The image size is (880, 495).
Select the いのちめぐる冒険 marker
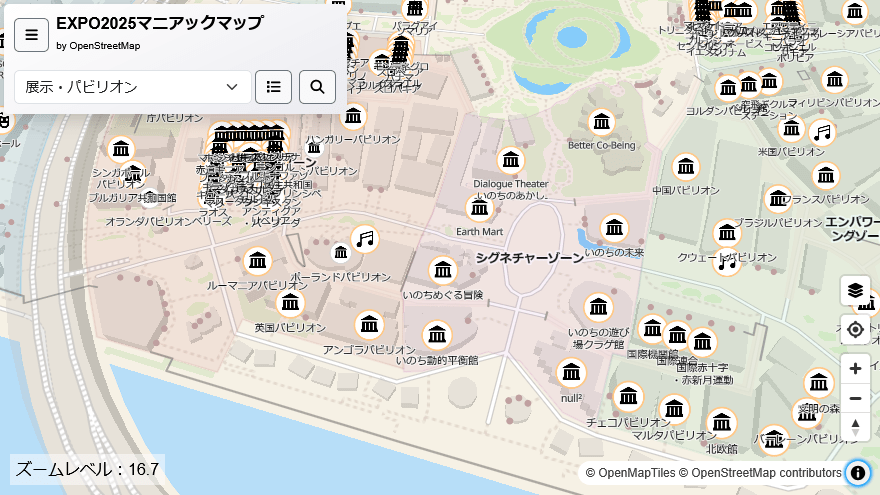pyautogui.click(x=443, y=271)
